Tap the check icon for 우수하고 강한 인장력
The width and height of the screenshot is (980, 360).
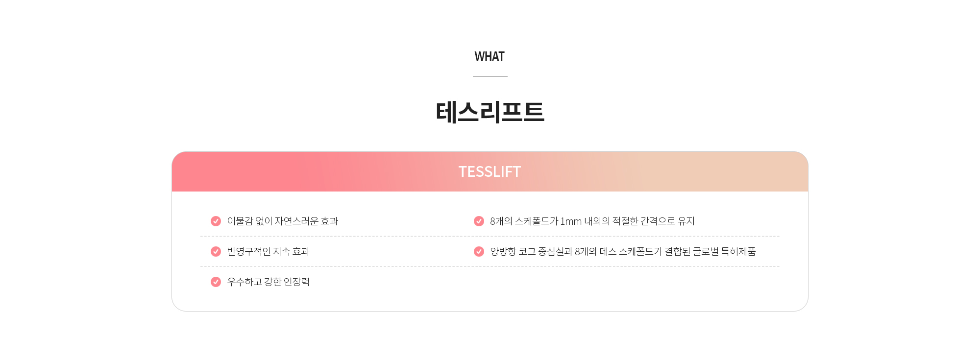click(216, 282)
